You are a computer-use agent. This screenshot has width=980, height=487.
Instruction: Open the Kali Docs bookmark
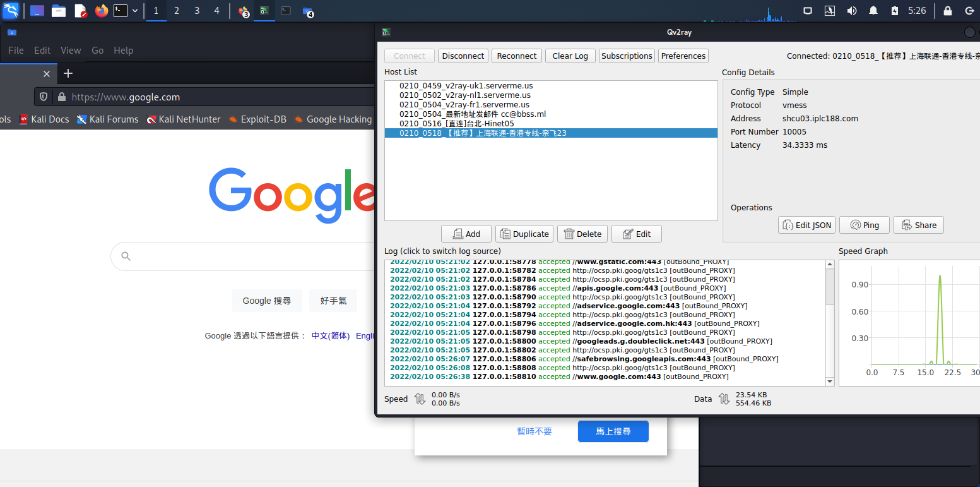coord(44,119)
